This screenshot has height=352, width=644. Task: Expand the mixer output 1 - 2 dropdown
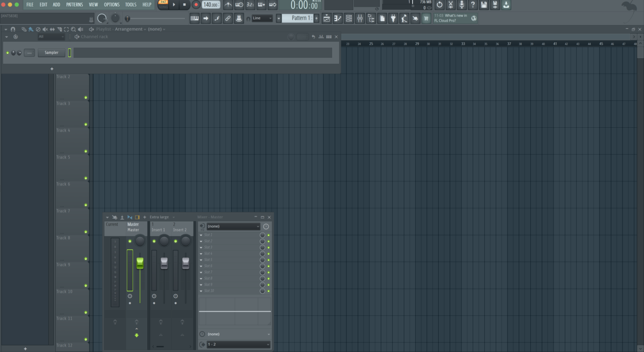click(238, 345)
